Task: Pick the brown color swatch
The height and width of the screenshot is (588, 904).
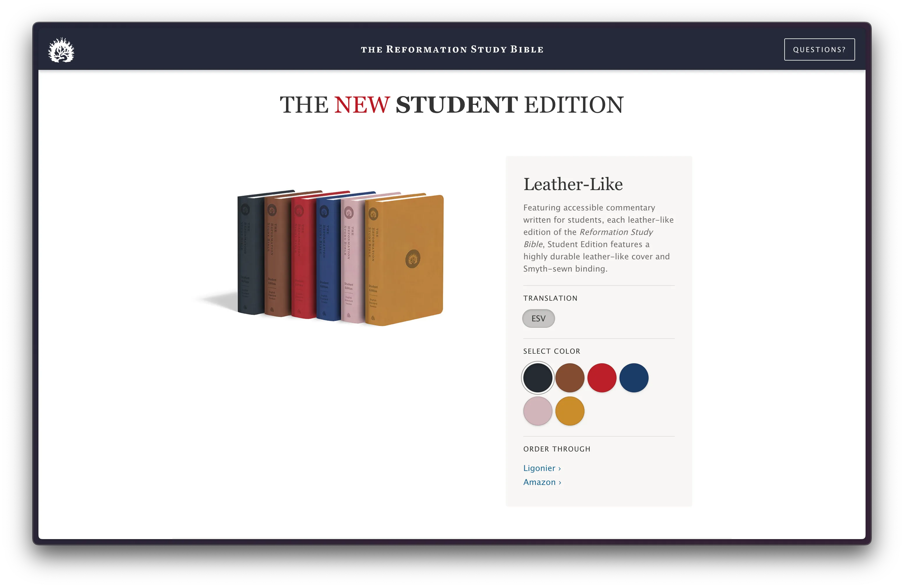Action: [569, 377]
